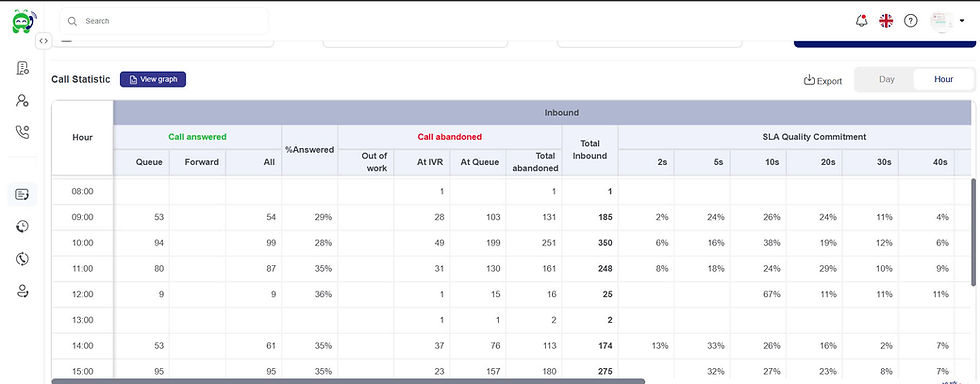
Task: Click the At IVR column header
Action: click(422, 162)
